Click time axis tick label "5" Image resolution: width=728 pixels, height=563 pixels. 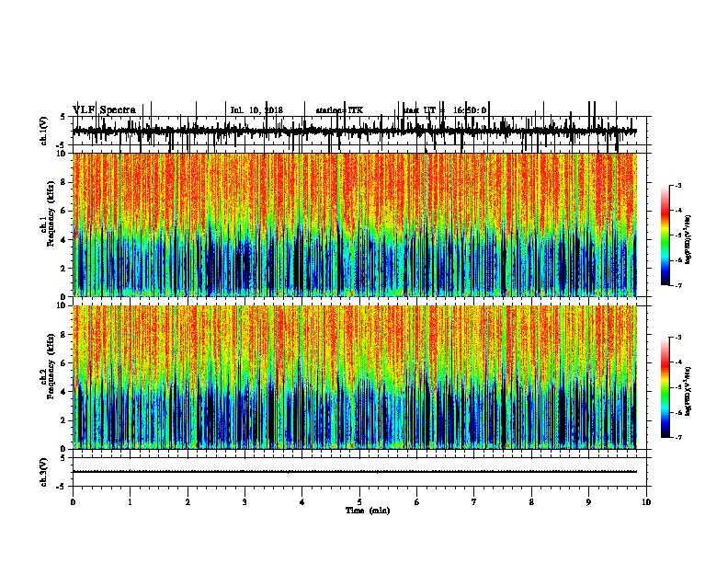(359, 502)
